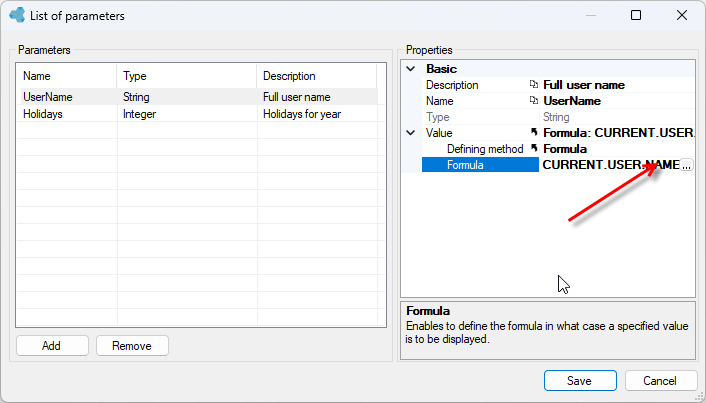The height and width of the screenshot is (403, 706).
Task: Click the formula field CURRENT.USER.NAME
Action: (611, 165)
